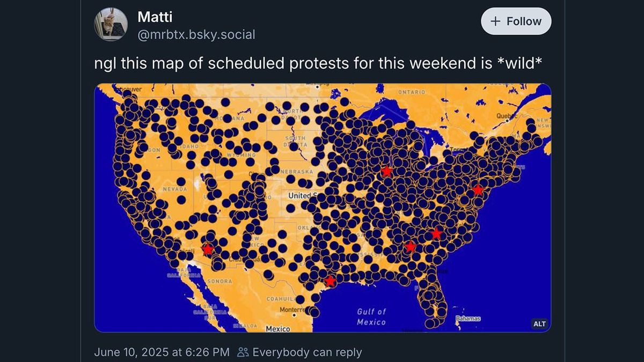
Task: Click the post text about scheduled protests
Action: click(x=319, y=63)
